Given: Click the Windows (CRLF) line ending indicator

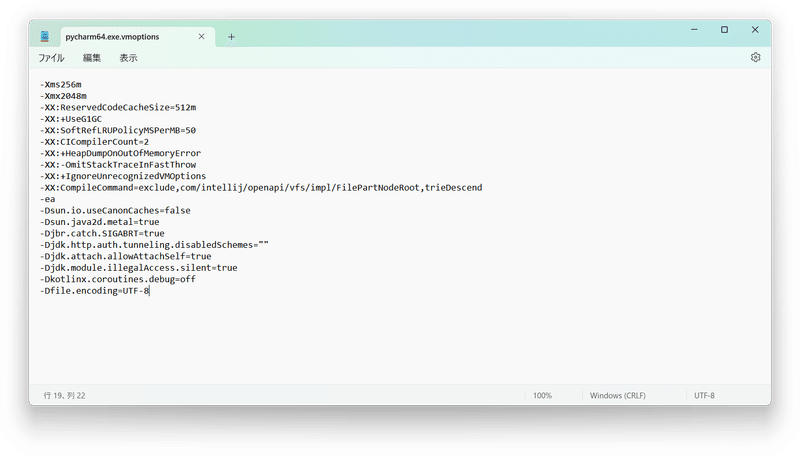Looking at the screenshot, I should (617, 395).
